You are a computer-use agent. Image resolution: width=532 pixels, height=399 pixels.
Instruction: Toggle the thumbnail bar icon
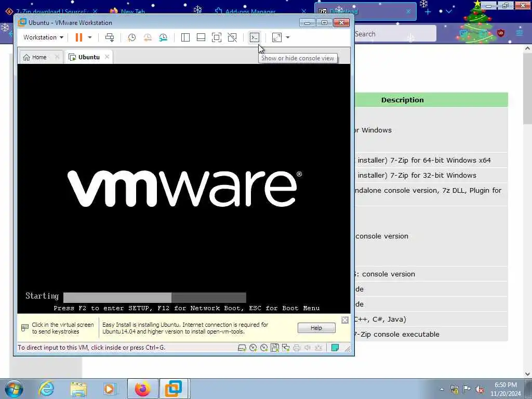pyautogui.click(x=201, y=37)
